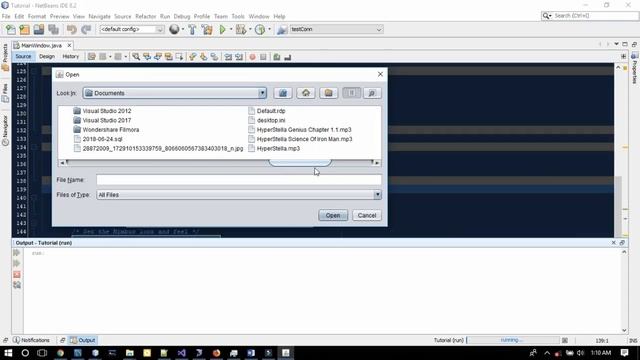Image resolution: width=640 pixels, height=360 pixels.
Task: Select the Wondershare Filmora folder
Action: click(x=106, y=130)
